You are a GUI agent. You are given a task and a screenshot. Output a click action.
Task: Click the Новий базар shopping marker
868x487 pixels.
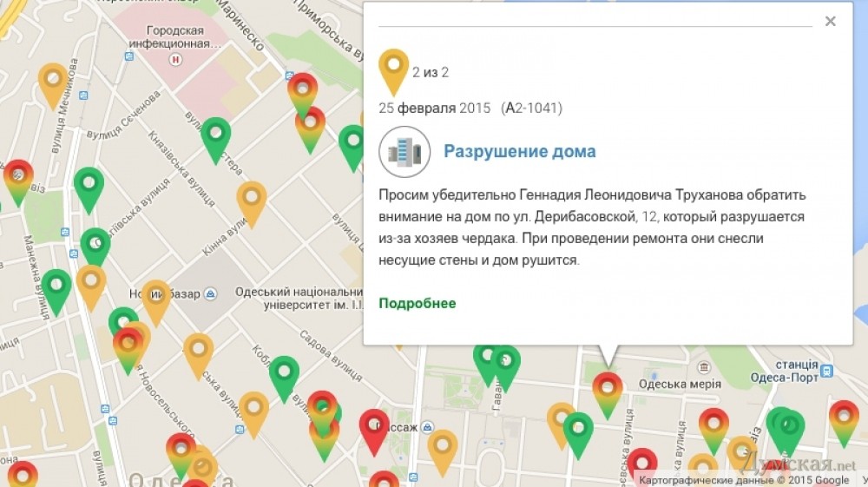pyautogui.click(x=211, y=294)
